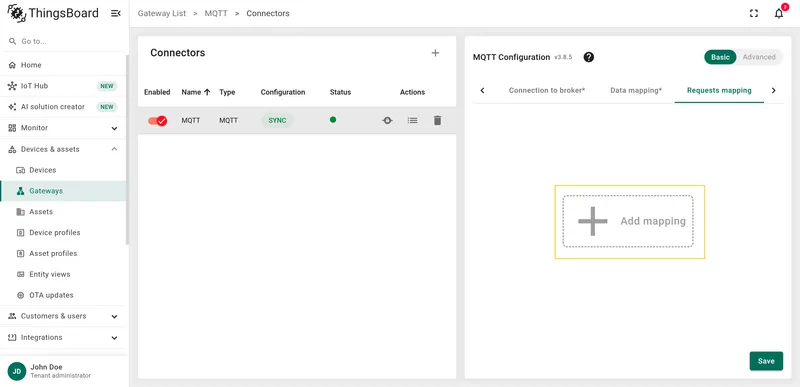Disable the MQTT connector toggle
This screenshot has height=387, width=800.
tap(158, 121)
